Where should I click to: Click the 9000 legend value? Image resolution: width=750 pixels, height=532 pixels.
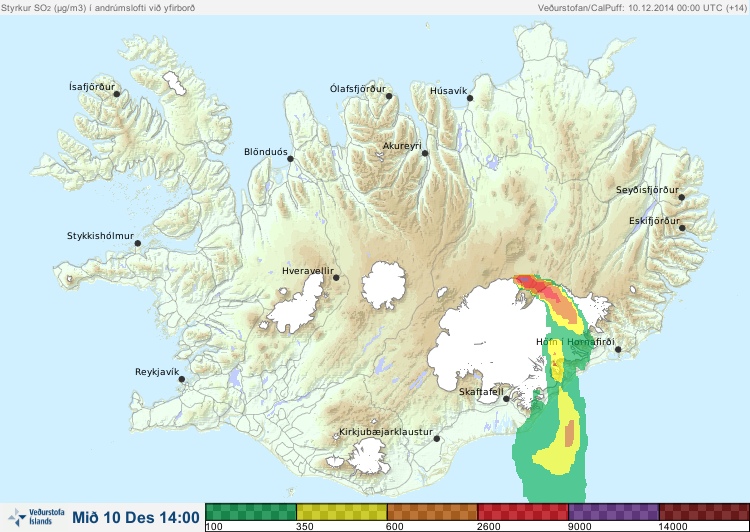(x=580, y=527)
